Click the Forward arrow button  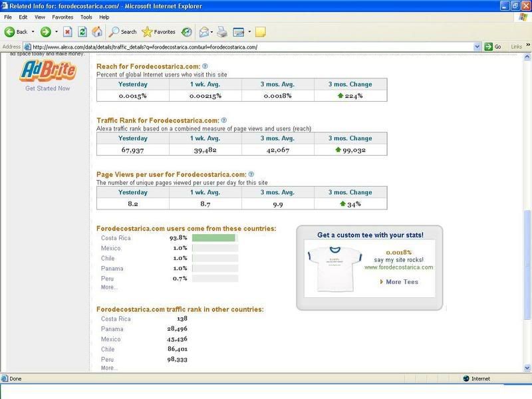[45, 32]
